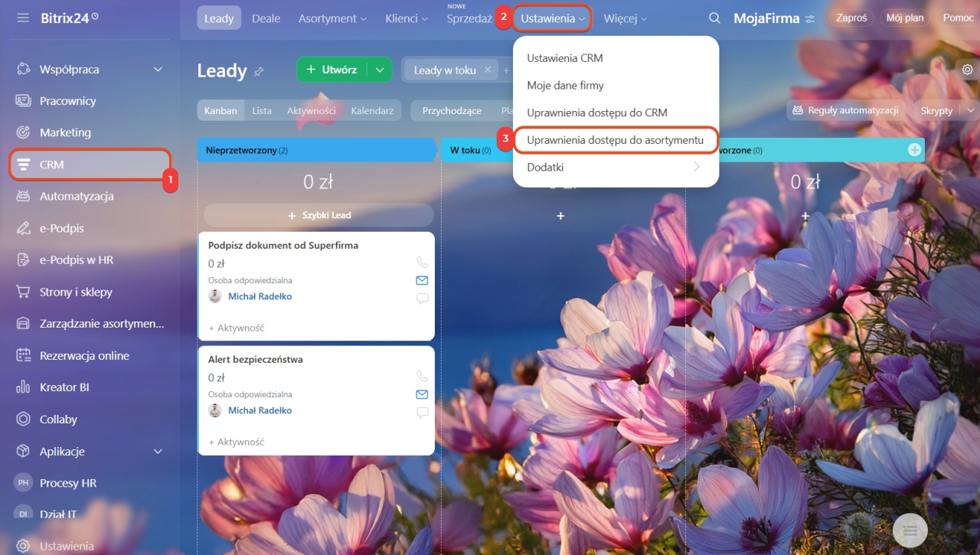
Task: Choose Uprawnienia dostępu do asortymentu
Action: (616, 140)
